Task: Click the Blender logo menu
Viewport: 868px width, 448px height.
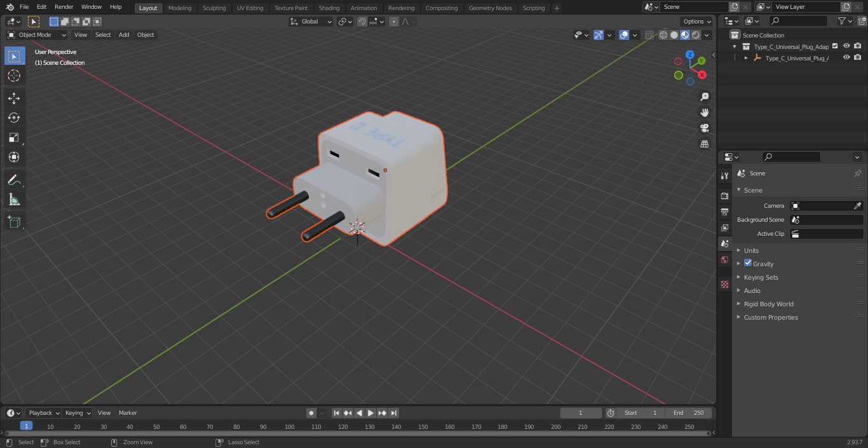Action: click(x=10, y=7)
